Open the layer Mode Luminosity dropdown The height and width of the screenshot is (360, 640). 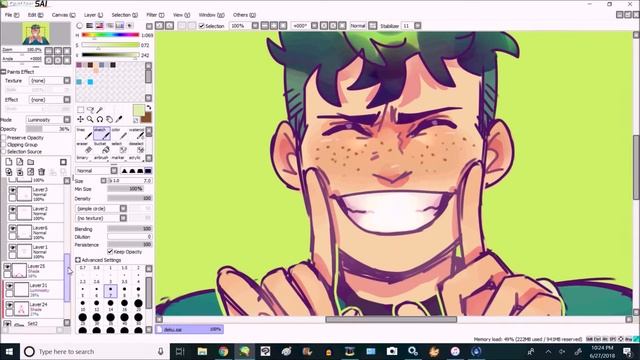(67, 120)
